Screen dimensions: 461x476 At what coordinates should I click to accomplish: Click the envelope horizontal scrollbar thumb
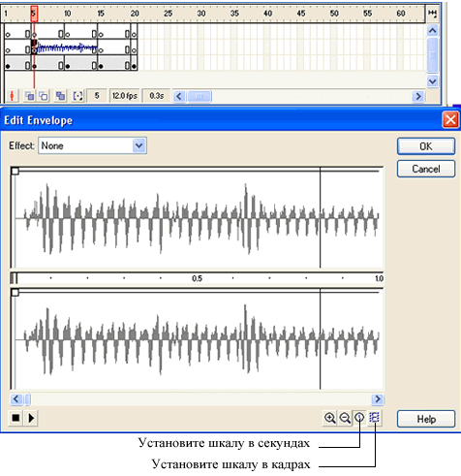point(28,399)
